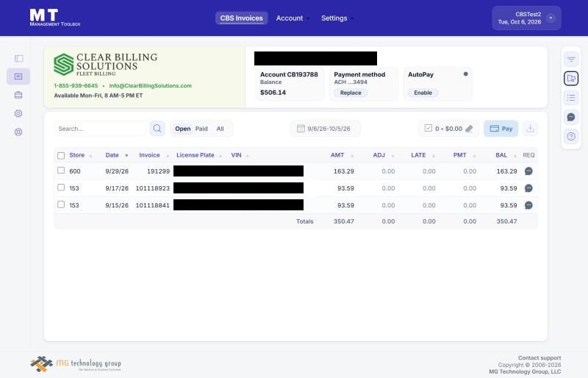This screenshot has width=588, height=378.
Task: Click the amount 163.29 for store 600
Action: pyautogui.click(x=343, y=171)
